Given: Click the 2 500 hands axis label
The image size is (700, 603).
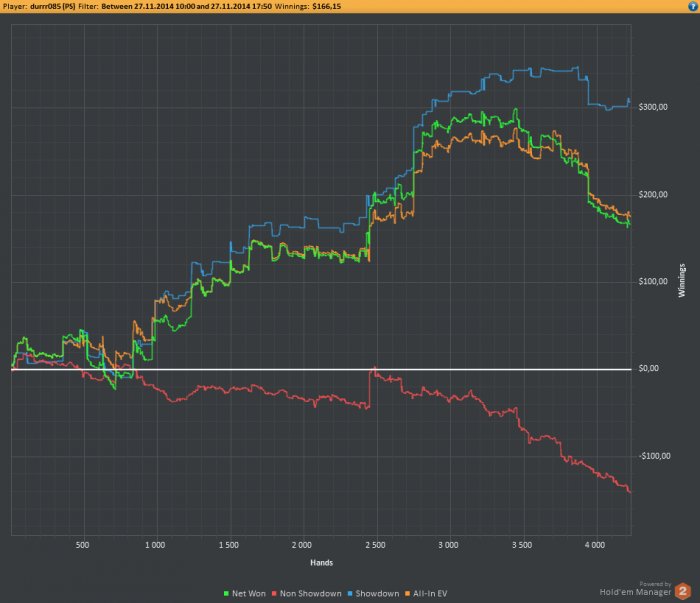Looking at the screenshot, I should (375, 545).
